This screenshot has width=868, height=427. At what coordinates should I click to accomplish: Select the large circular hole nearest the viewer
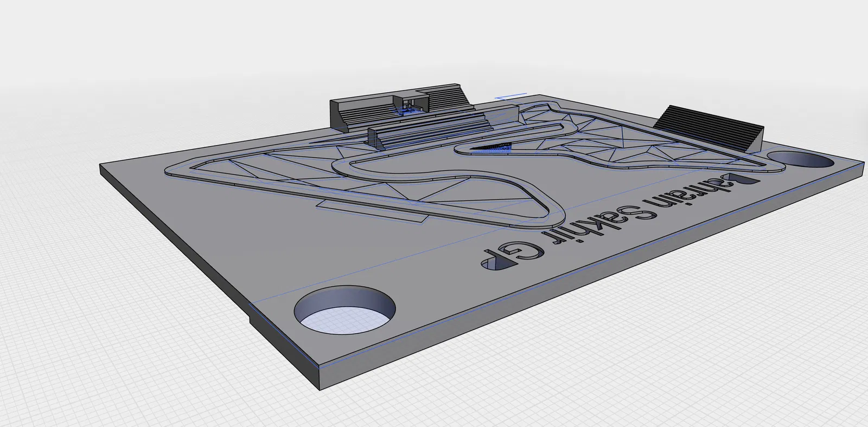pyautogui.click(x=344, y=310)
